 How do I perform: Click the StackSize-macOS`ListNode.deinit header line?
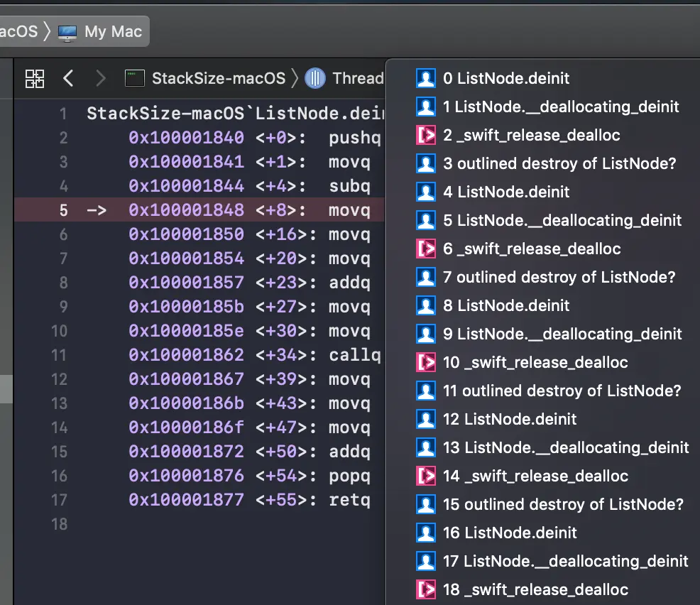(x=235, y=114)
